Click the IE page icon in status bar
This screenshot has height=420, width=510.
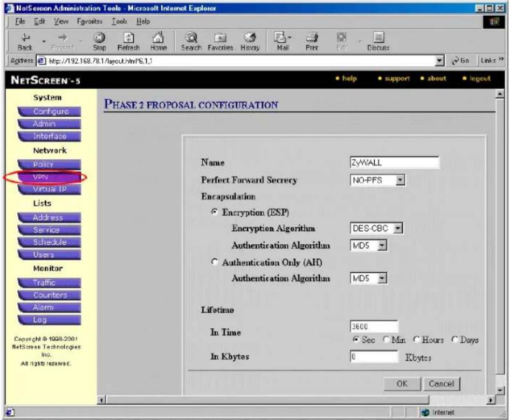10,412
